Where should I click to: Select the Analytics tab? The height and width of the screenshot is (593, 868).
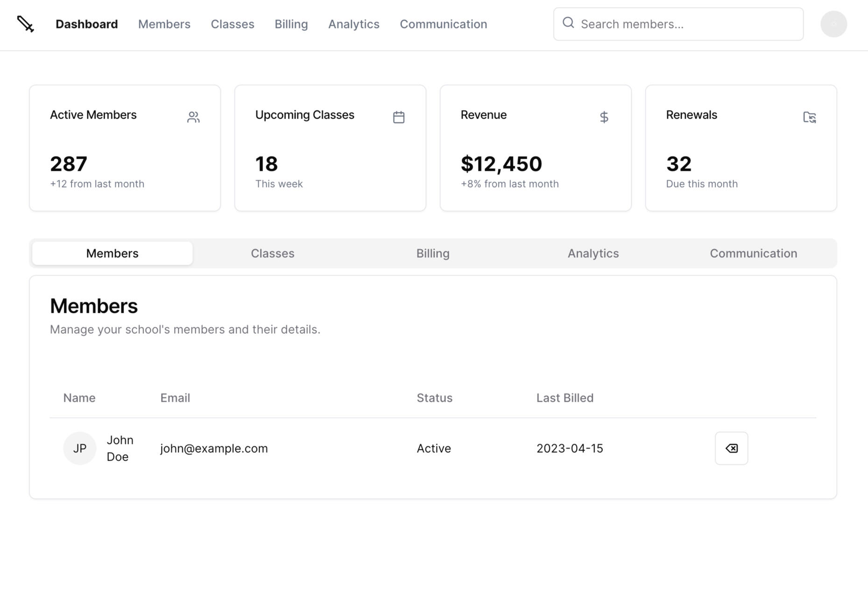pyautogui.click(x=593, y=253)
